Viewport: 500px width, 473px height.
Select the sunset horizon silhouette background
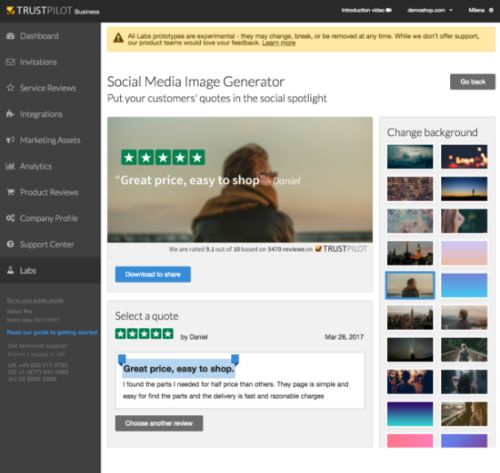(x=464, y=189)
